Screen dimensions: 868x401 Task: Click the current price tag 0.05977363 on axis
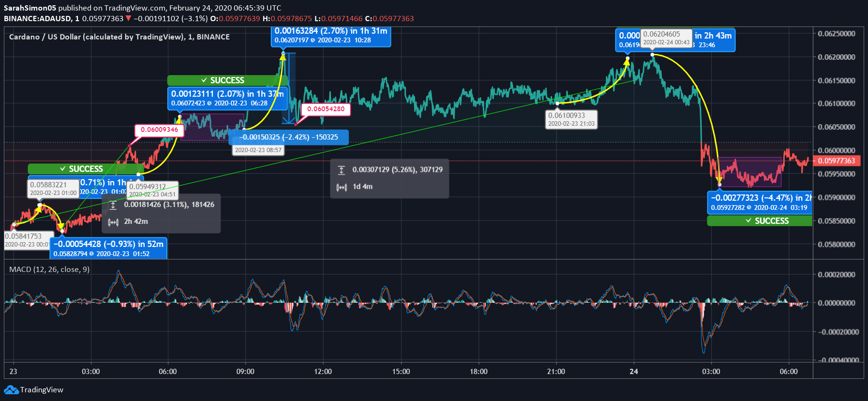pos(837,161)
